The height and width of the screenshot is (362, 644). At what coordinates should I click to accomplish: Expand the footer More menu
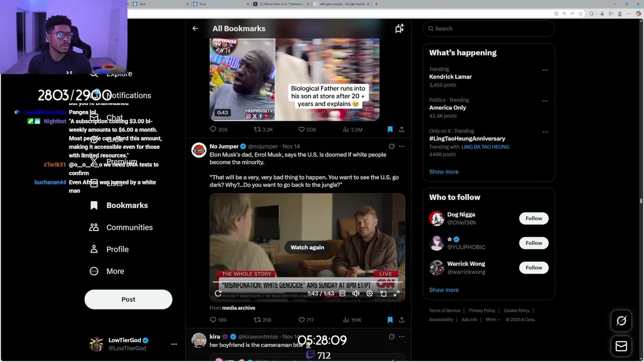point(493,319)
